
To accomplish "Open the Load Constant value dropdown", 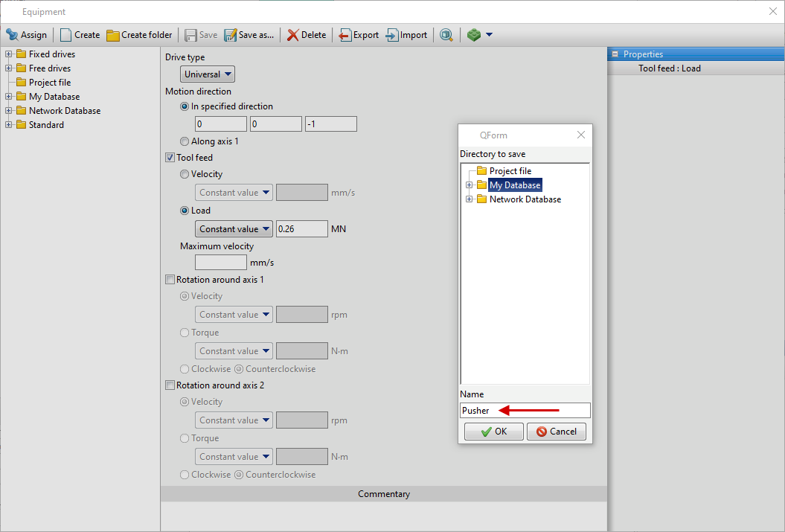I will pyautogui.click(x=234, y=229).
